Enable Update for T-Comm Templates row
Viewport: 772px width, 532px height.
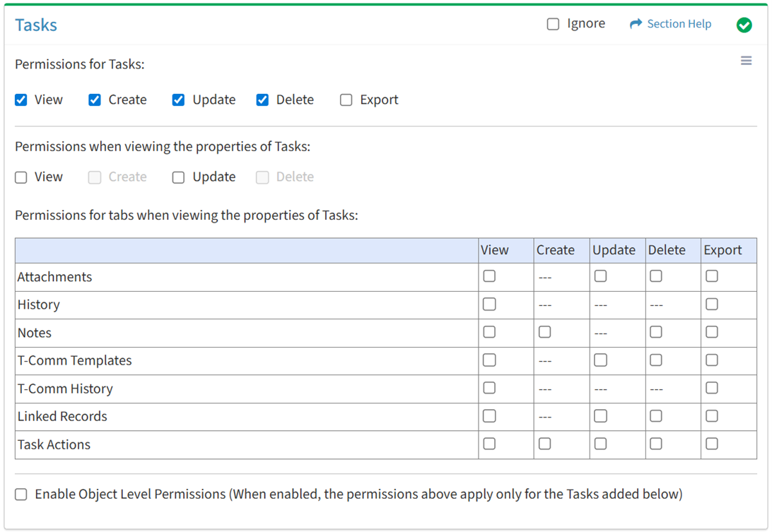coord(600,360)
